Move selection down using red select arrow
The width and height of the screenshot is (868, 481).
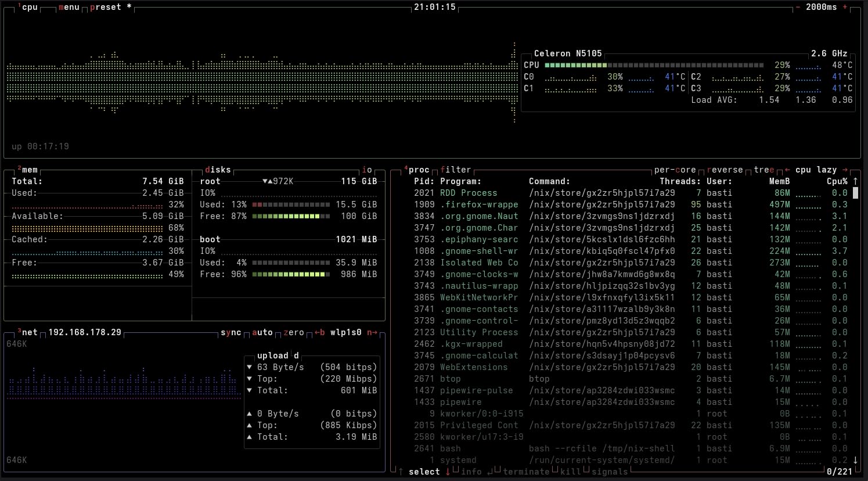(x=448, y=472)
